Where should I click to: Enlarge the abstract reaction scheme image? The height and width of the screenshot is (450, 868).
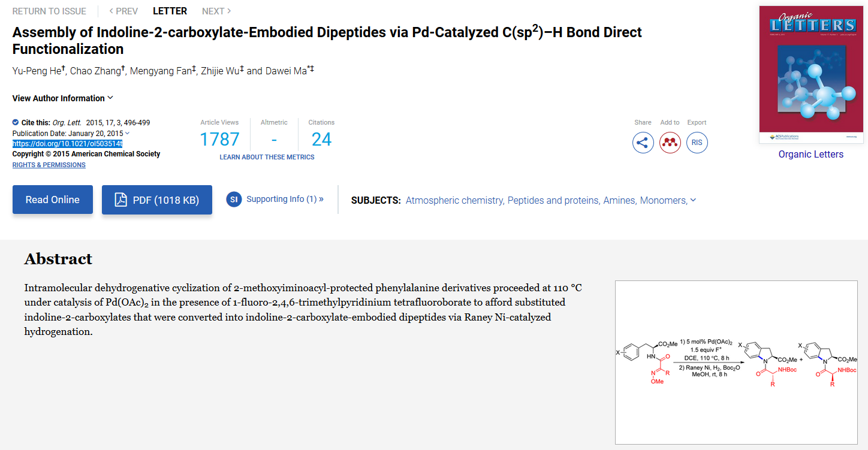pos(736,363)
